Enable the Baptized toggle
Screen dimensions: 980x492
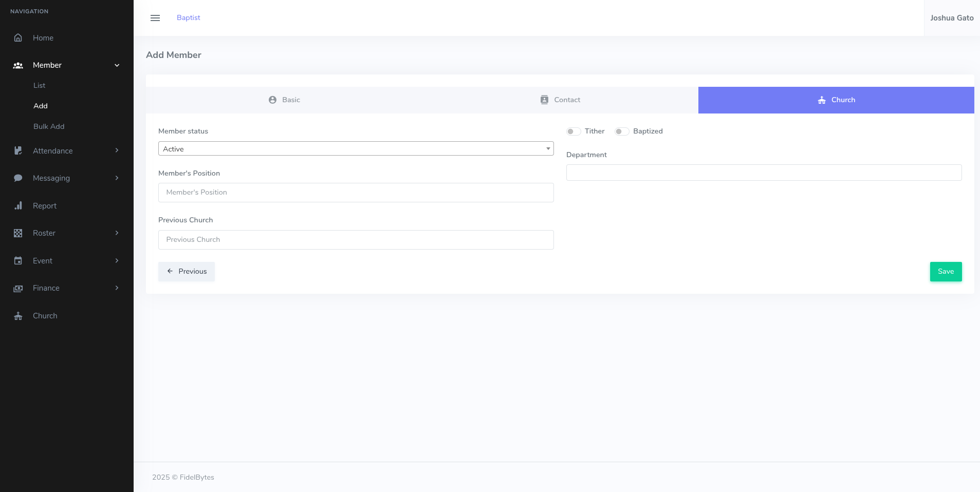[x=621, y=131]
